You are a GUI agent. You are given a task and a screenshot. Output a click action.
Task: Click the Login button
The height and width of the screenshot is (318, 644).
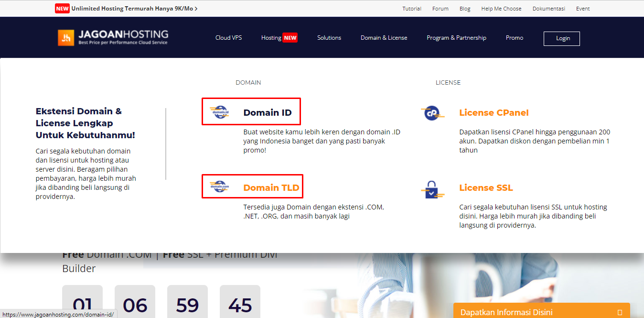[562, 38]
